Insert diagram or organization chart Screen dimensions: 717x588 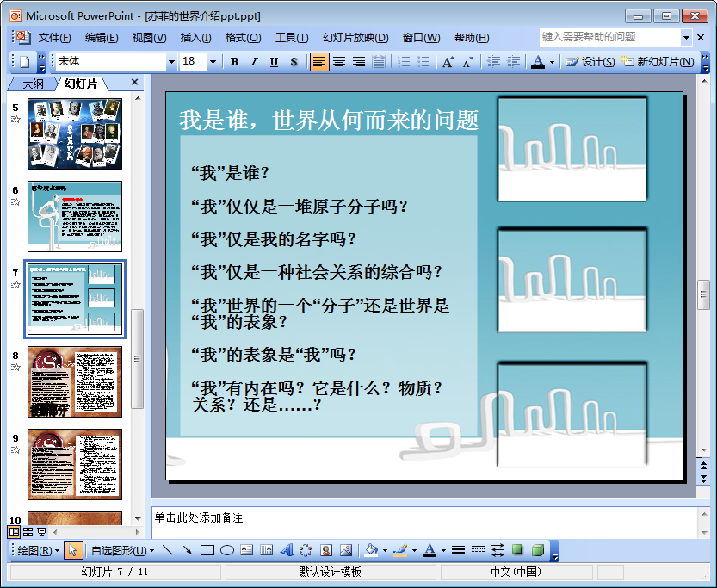[306, 550]
